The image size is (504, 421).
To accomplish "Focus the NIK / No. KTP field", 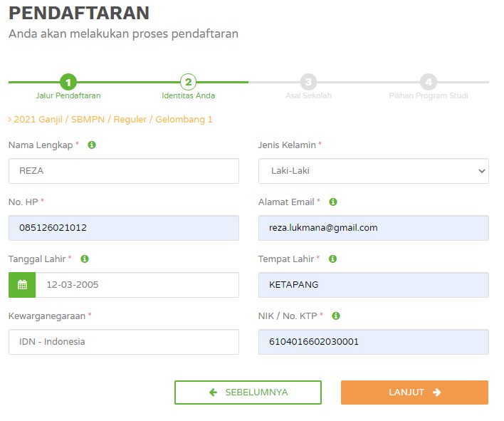I will (373, 342).
